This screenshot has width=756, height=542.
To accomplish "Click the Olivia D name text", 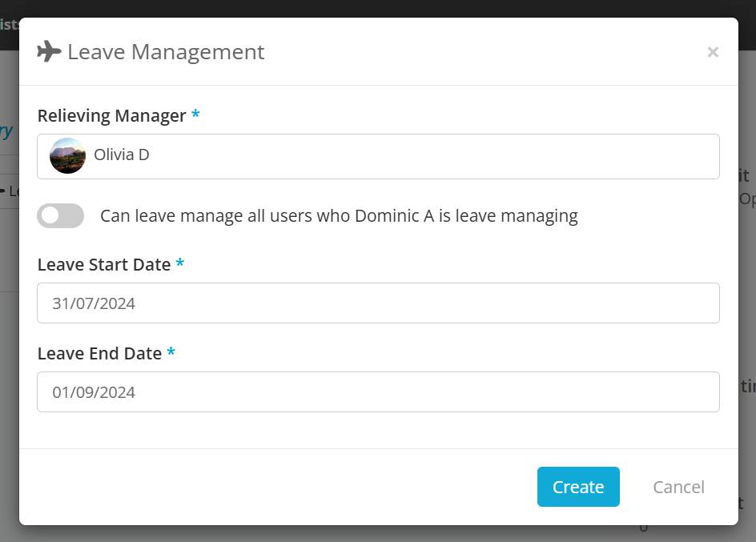I will coord(122,154).
